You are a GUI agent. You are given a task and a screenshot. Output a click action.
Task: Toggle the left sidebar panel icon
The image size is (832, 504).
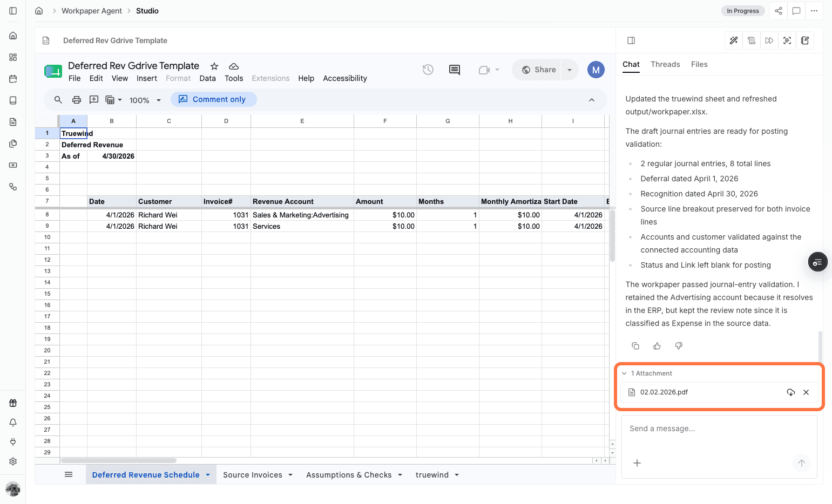tap(13, 11)
